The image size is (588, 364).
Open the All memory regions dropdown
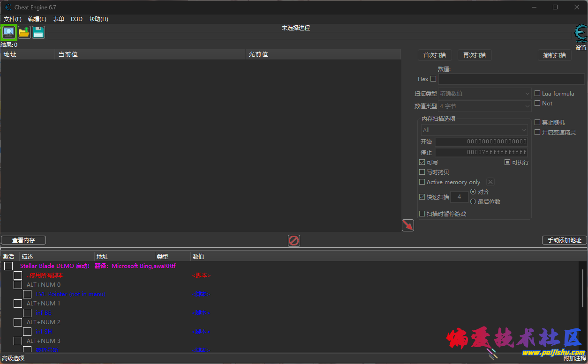point(473,129)
